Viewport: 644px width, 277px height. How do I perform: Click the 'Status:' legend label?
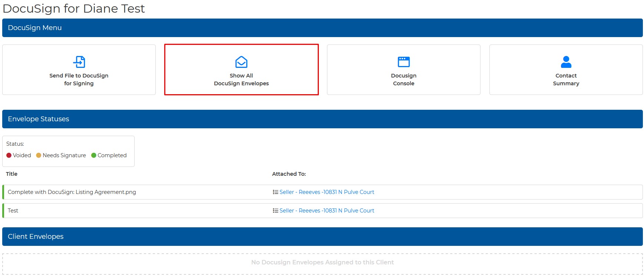pyautogui.click(x=15, y=144)
